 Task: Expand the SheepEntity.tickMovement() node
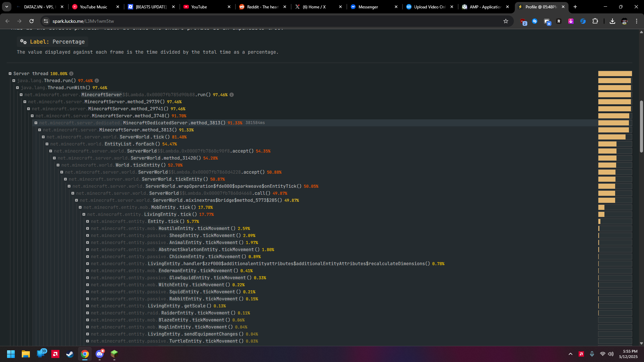[88, 236]
